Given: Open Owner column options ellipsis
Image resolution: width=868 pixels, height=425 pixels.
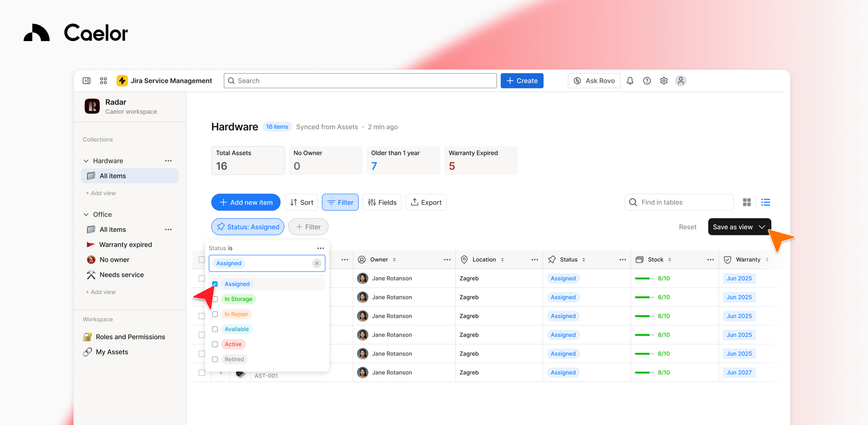Looking at the screenshot, I should 447,260.
